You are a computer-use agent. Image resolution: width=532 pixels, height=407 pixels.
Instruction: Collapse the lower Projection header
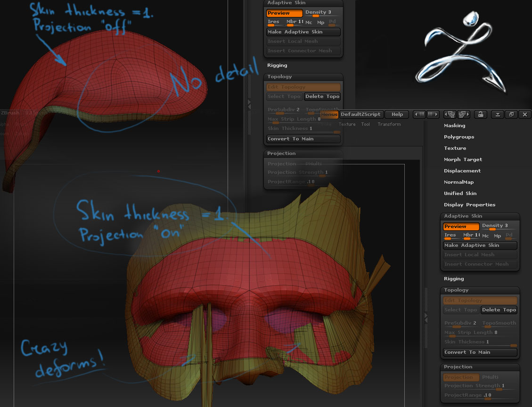pyautogui.click(x=480, y=366)
